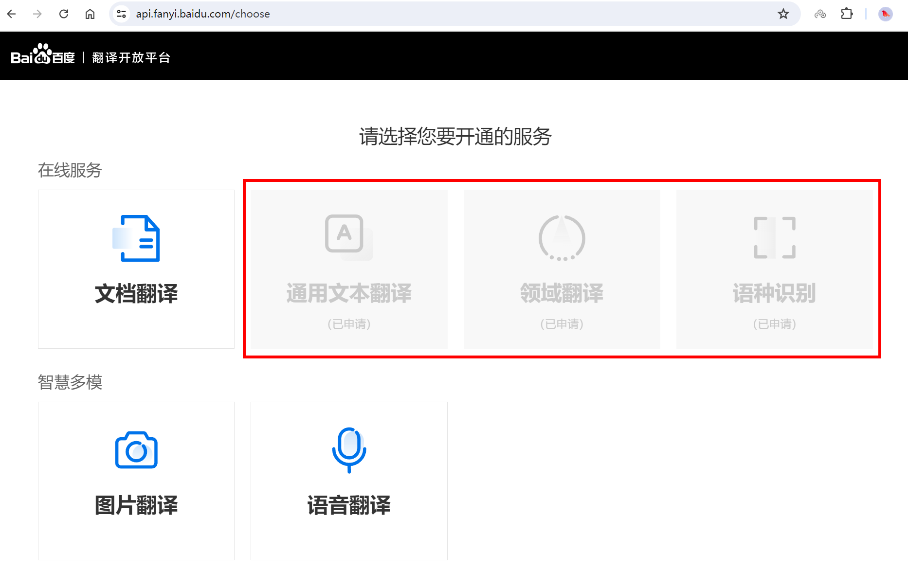Click the 文档翻译 document icon
908x588 pixels.
click(136, 238)
